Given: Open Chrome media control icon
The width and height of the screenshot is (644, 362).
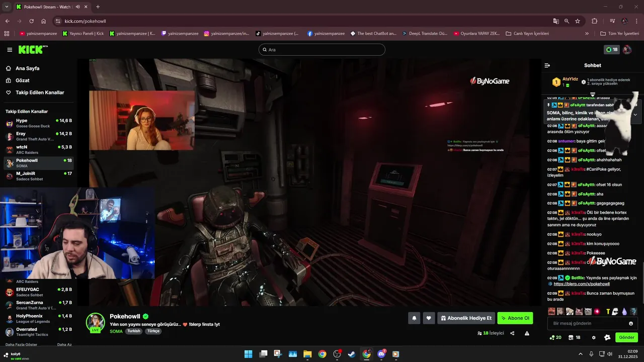Looking at the screenshot, I should click(612, 21).
